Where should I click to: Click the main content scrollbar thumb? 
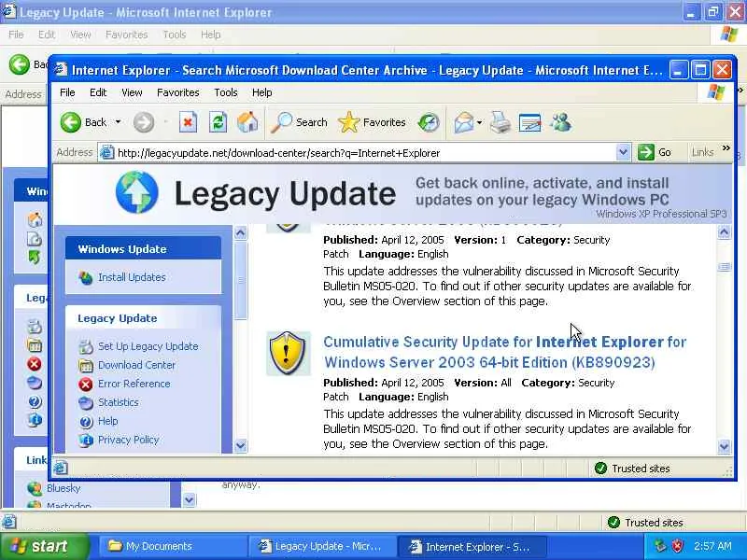coord(725,267)
